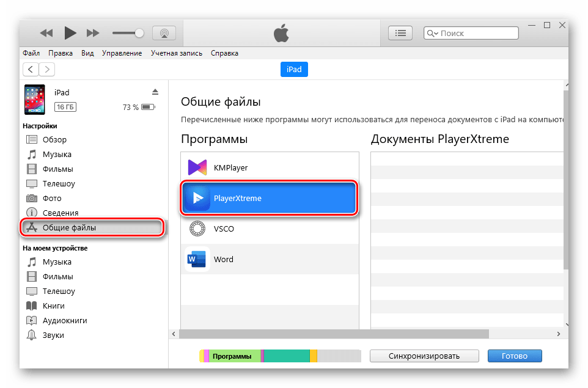The width and height of the screenshot is (588, 388).
Task: Click the fast-forward playback button
Action: [x=93, y=33]
